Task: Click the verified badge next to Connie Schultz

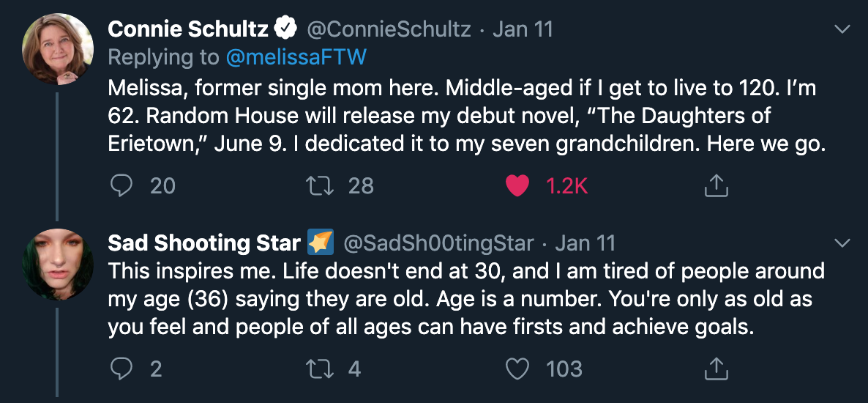Action: click(285, 29)
